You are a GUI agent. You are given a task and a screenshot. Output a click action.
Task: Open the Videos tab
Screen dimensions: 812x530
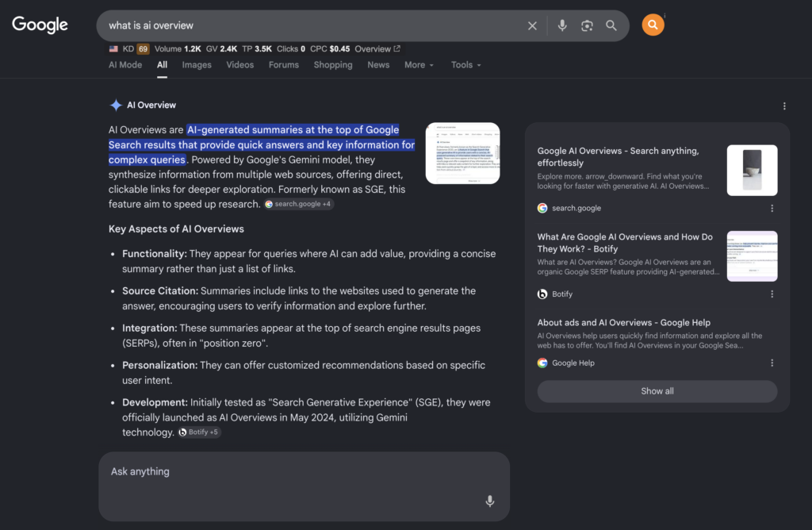click(239, 65)
